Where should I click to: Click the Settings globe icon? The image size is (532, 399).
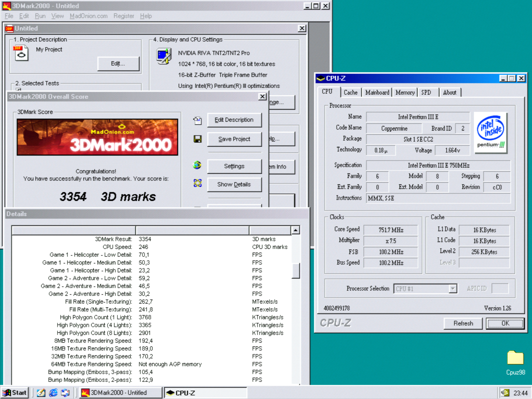click(197, 165)
